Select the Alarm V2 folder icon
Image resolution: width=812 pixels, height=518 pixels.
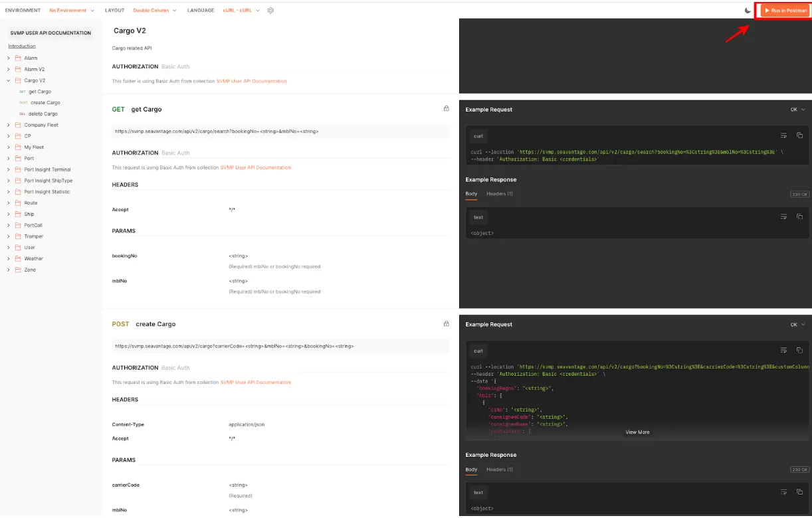point(18,69)
